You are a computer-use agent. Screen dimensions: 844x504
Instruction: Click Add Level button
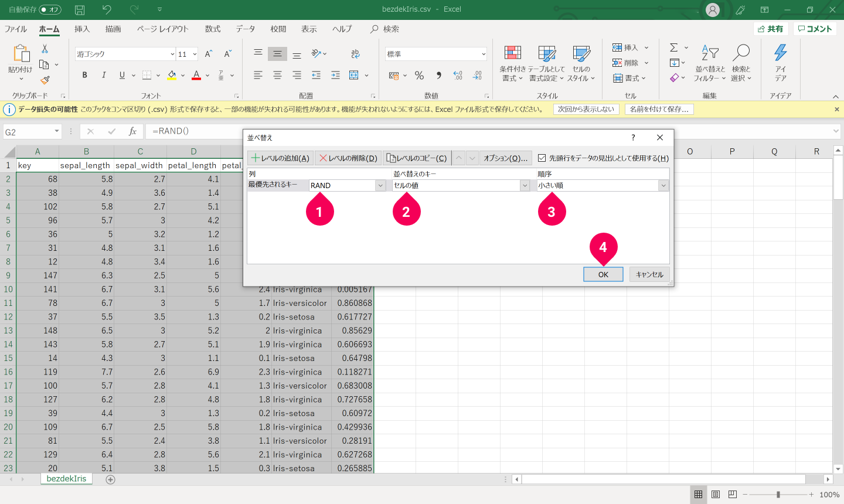pos(281,158)
